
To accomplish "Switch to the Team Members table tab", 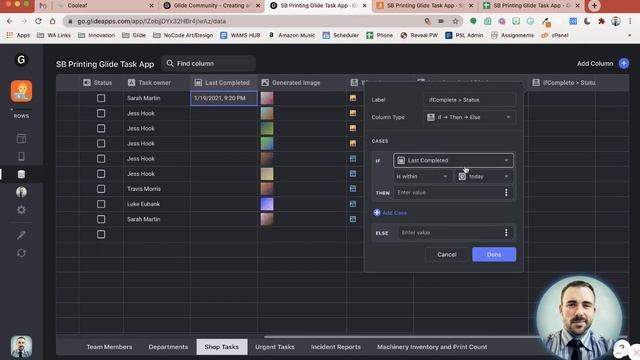I will [x=109, y=347].
